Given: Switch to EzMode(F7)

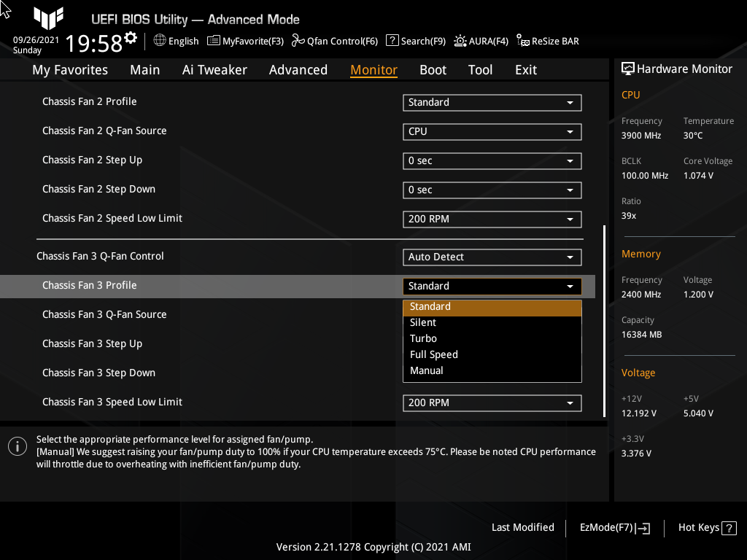Looking at the screenshot, I should (x=614, y=528).
